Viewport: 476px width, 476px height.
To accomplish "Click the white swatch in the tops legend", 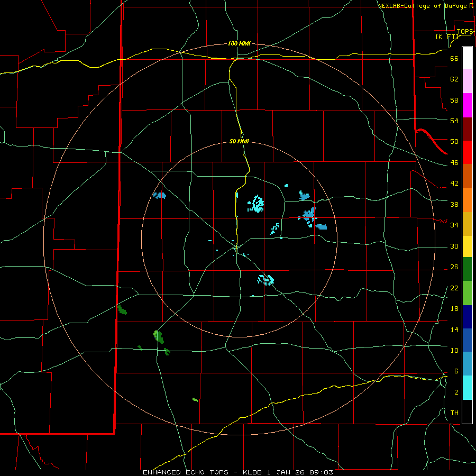I will pos(467,58).
